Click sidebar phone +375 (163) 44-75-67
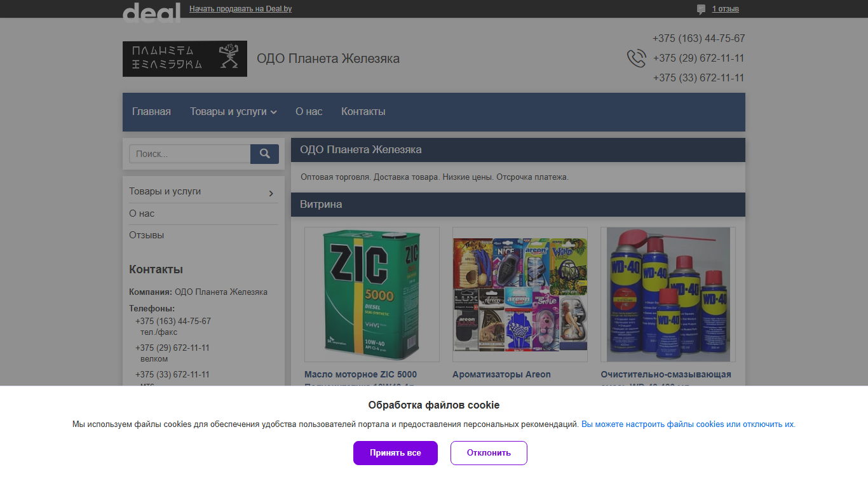This screenshot has height=488, width=868. pos(173,321)
